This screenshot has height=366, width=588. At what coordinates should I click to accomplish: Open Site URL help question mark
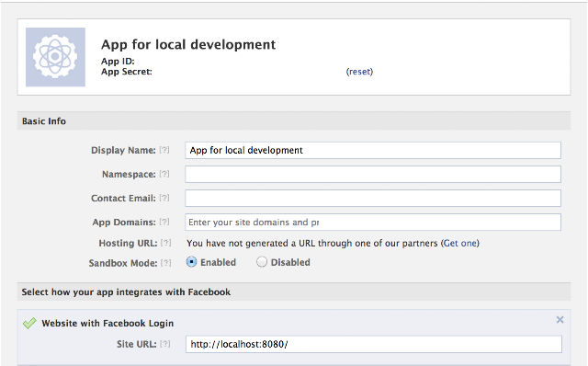tap(165, 344)
